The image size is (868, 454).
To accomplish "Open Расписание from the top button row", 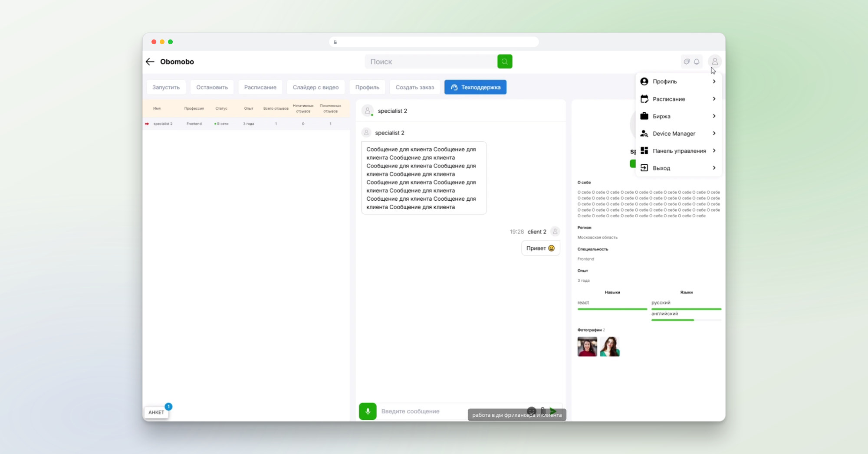I will pyautogui.click(x=260, y=87).
